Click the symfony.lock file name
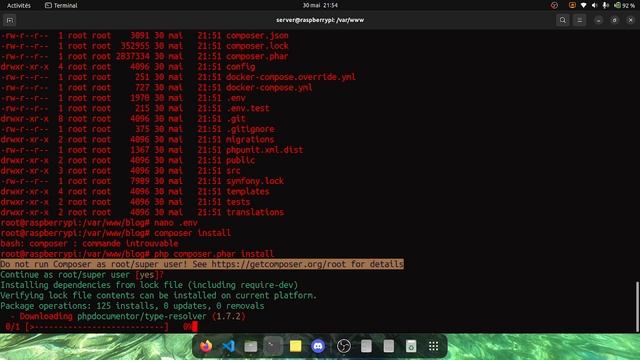Screen dimensions: 640x360 coord(255,181)
